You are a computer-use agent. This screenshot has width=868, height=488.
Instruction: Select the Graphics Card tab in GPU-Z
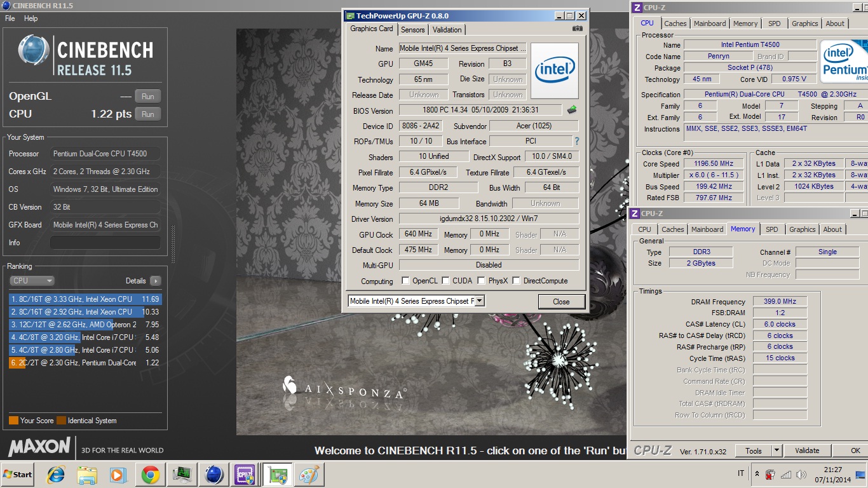[372, 29]
